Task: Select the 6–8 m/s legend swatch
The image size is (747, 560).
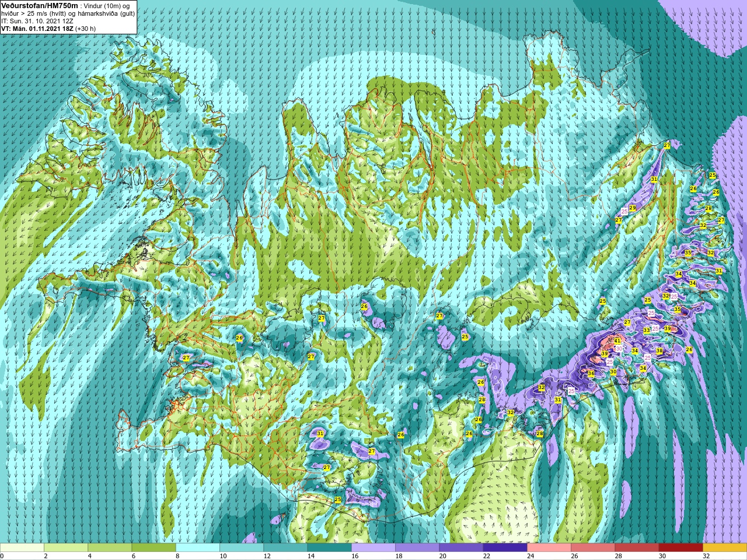Action: point(154,548)
